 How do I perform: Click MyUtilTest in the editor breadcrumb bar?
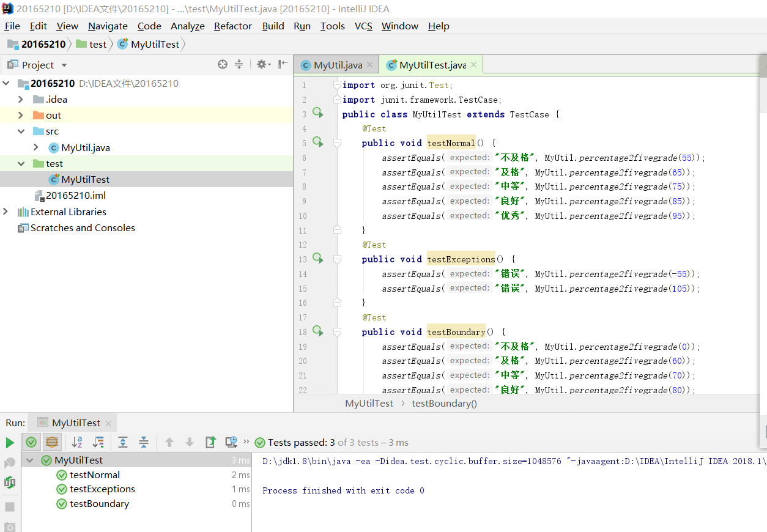[369, 404]
